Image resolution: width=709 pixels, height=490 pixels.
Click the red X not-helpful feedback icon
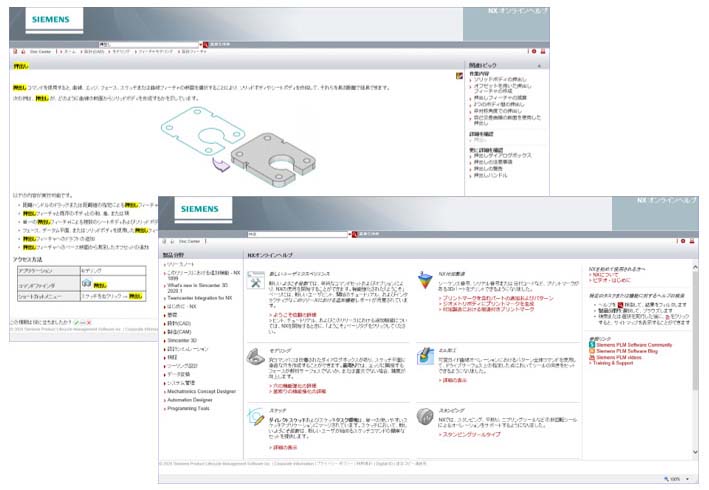point(89,323)
